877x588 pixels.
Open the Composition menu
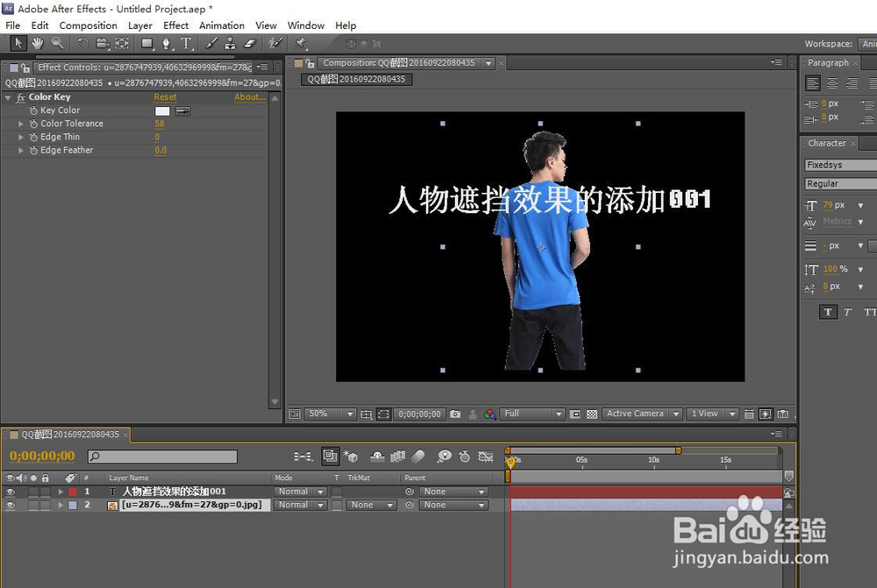[88, 25]
